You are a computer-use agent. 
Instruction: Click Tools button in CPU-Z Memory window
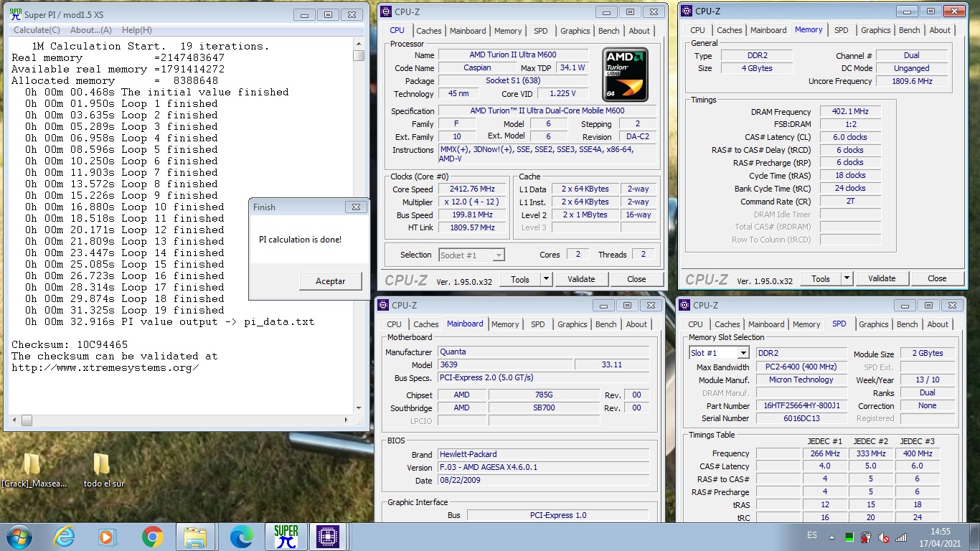coord(821,278)
